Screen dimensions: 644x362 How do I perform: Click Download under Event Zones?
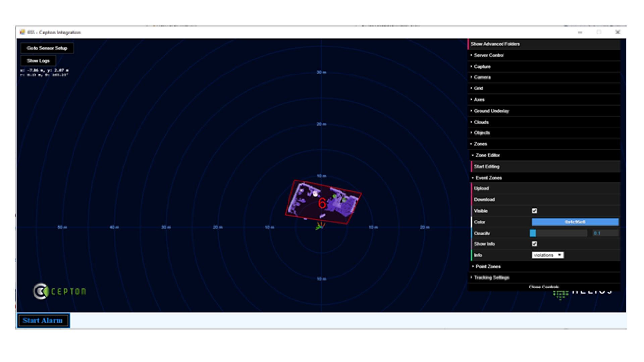pyautogui.click(x=545, y=199)
